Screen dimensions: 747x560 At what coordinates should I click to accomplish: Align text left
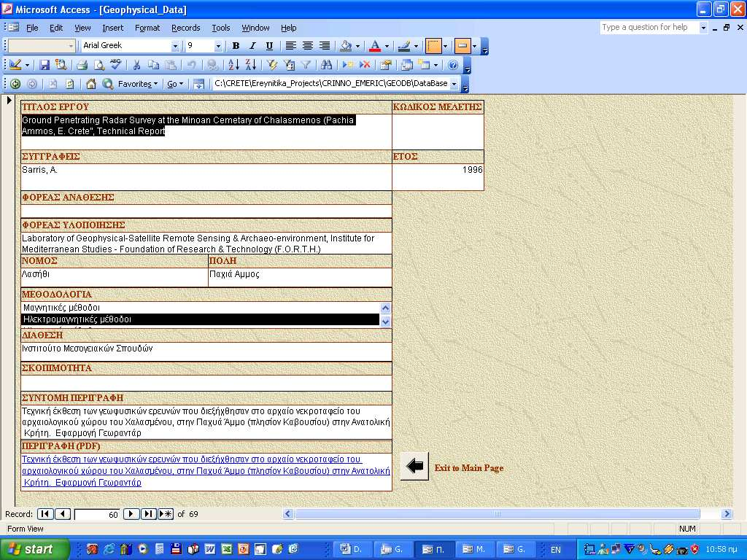coord(290,46)
